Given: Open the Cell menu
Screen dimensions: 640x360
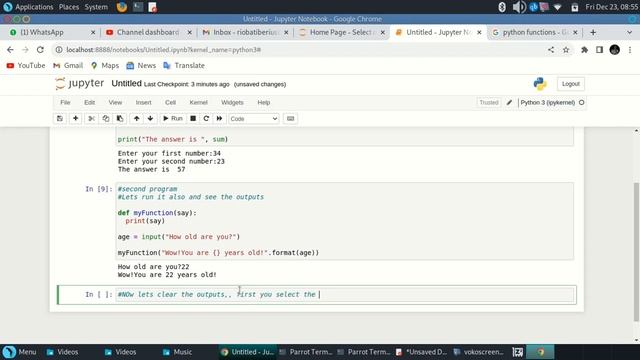Looking at the screenshot, I should (170, 102).
